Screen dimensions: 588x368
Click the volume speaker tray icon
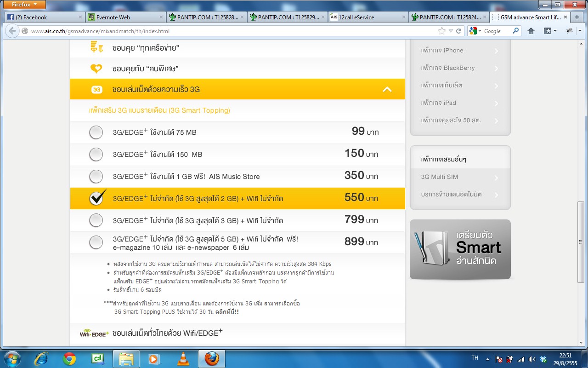(x=532, y=359)
